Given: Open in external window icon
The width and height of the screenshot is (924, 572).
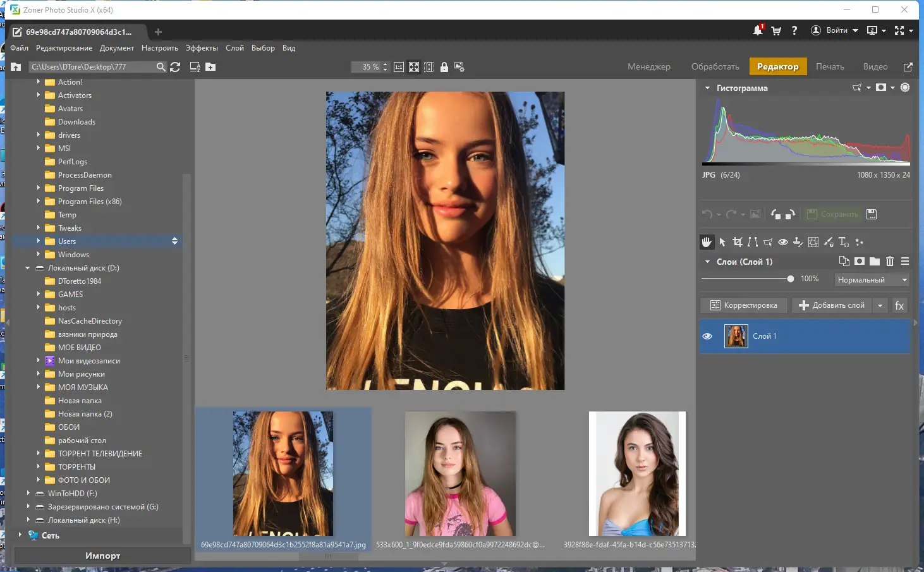Looking at the screenshot, I should tap(908, 67).
